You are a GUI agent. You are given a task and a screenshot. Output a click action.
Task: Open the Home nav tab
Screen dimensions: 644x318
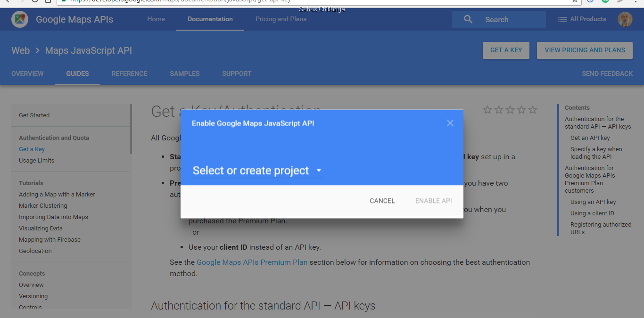click(156, 19)
